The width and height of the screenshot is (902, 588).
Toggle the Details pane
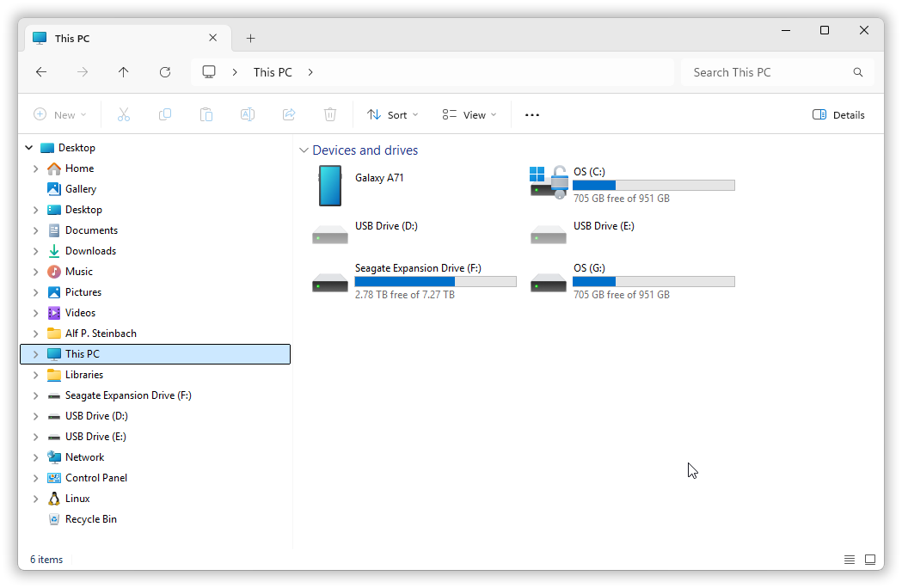click(x=838, y=115)
